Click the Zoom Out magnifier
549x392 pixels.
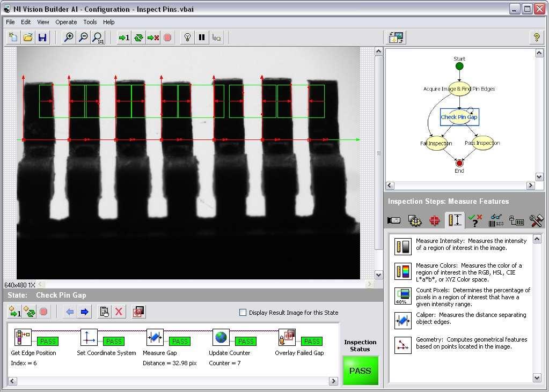tap(83, 38)
